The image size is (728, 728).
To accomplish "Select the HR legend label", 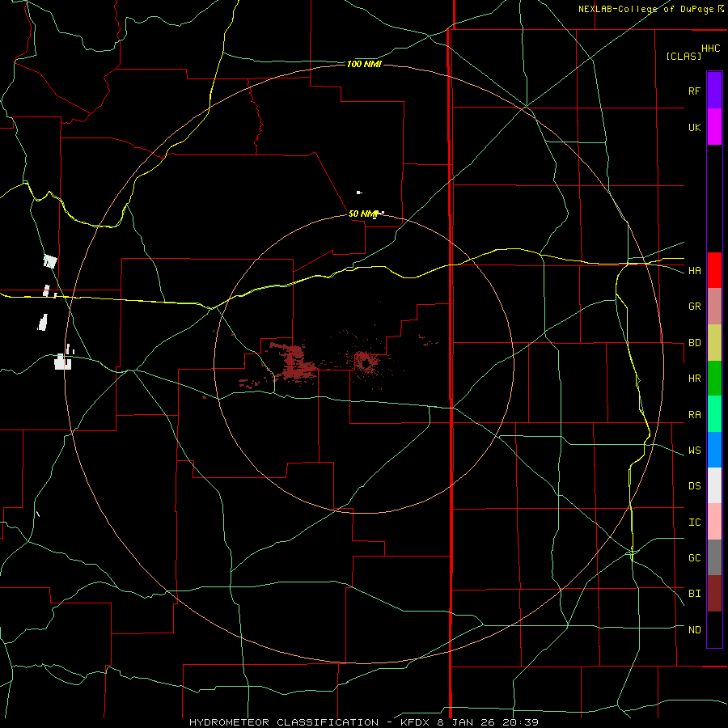I will click(x=694, y=379).
